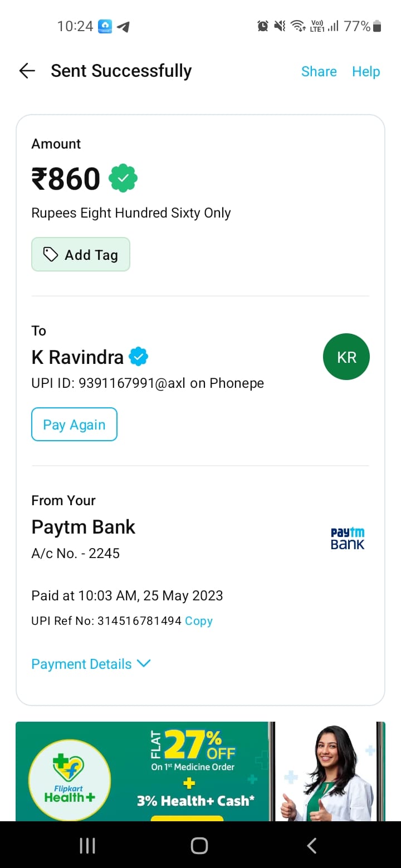This screenshot has height=868, width=401.
Task: Tap the Paytm Bank logo
Action: [x=348, y=539]
